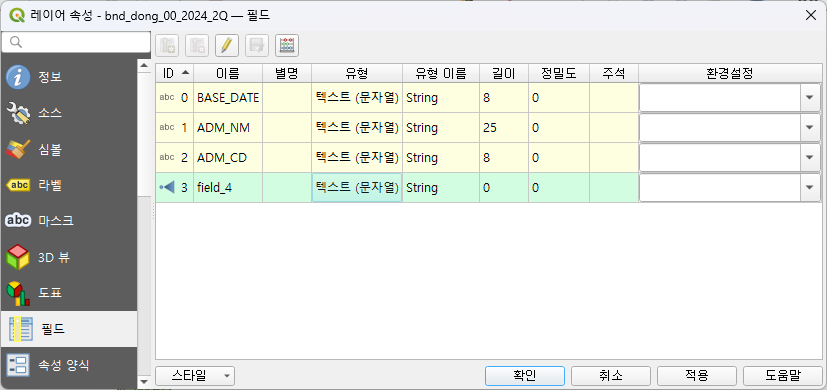Open the Field calculator abacus icon
The width and height of the screenshot is (827, 390).
pos(287,46)
